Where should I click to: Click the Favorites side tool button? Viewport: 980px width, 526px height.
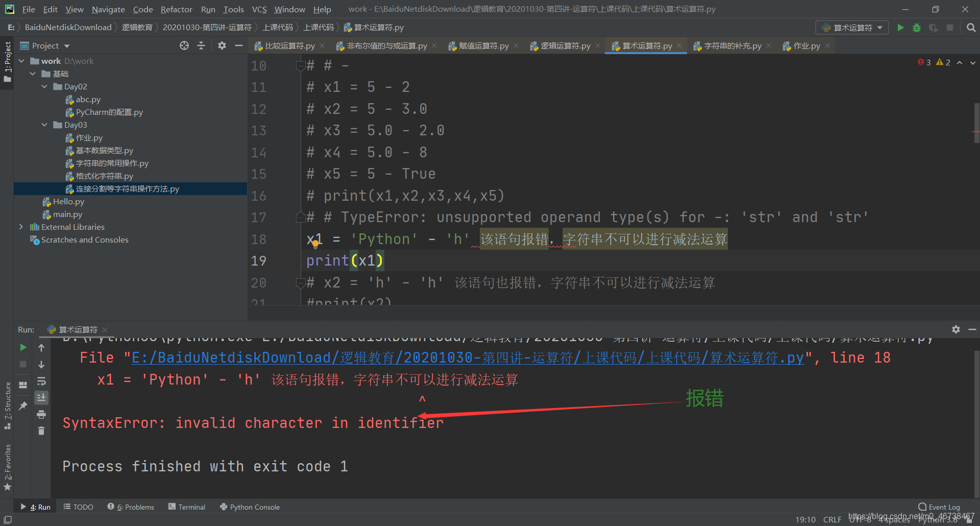[x=7, y=467]
